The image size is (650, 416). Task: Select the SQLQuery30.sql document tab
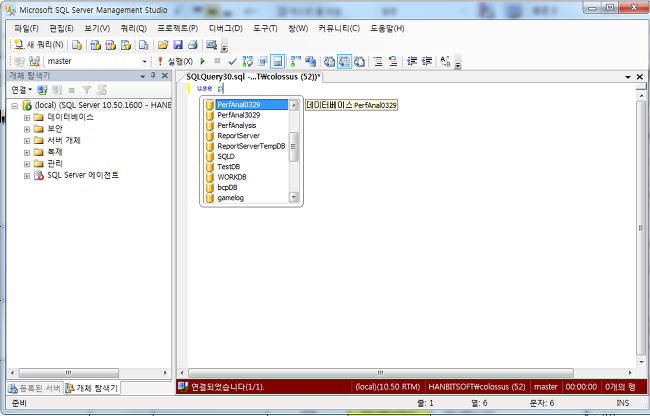click(x=253, y=77)
